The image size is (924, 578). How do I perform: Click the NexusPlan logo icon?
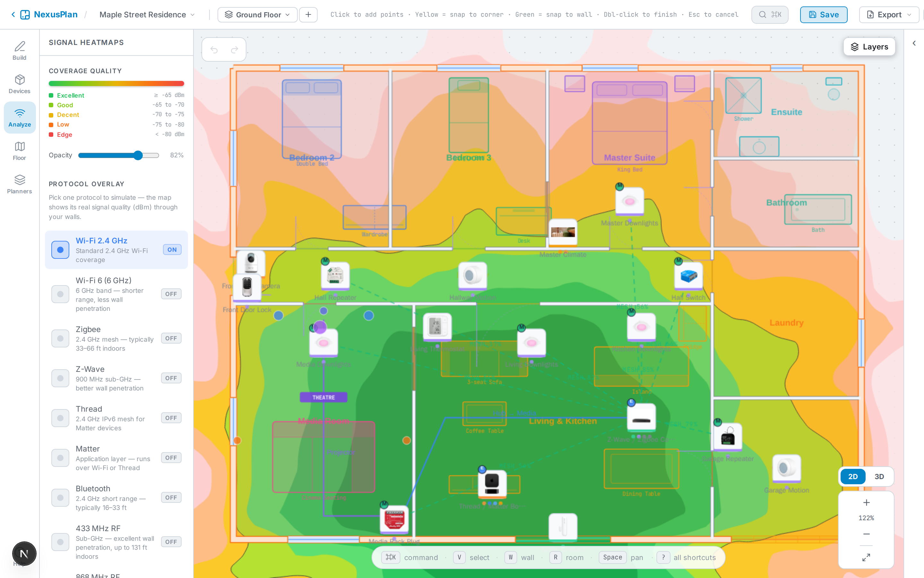click(x=25, y=14)
